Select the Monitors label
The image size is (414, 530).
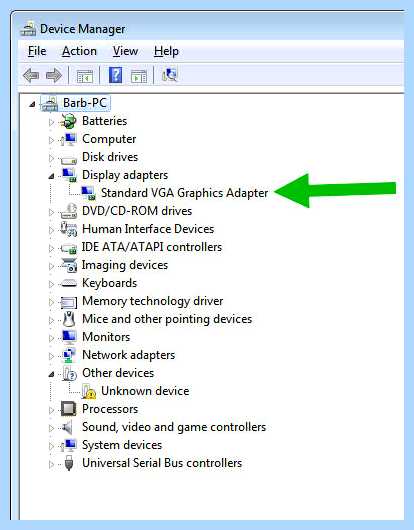click(106, 337)
